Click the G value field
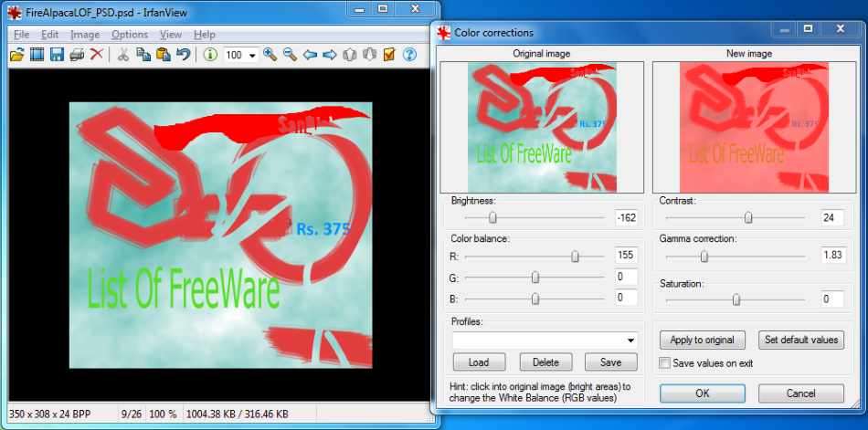The image size is (868, 430). [x=626, y=277]
